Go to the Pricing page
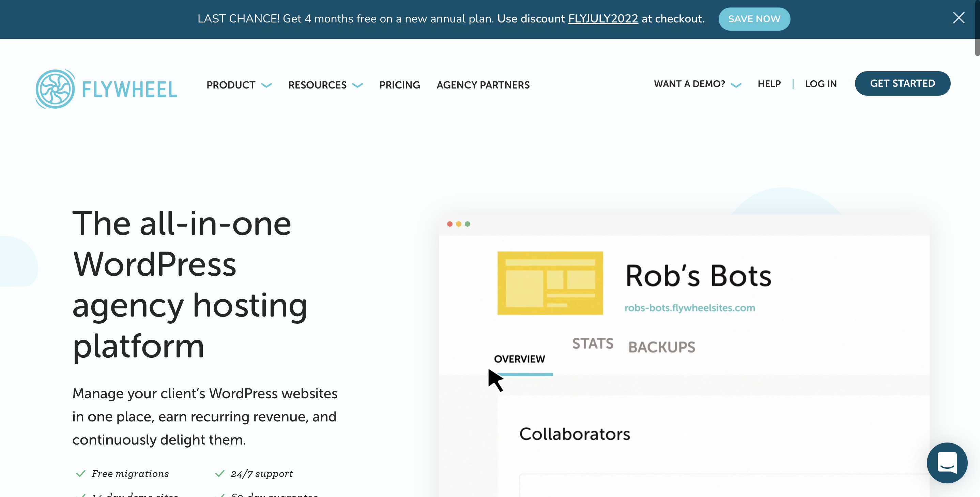Image resolution: width=980 pixels, height=497 pixels. pyautogui.click(x=399, y=85)
